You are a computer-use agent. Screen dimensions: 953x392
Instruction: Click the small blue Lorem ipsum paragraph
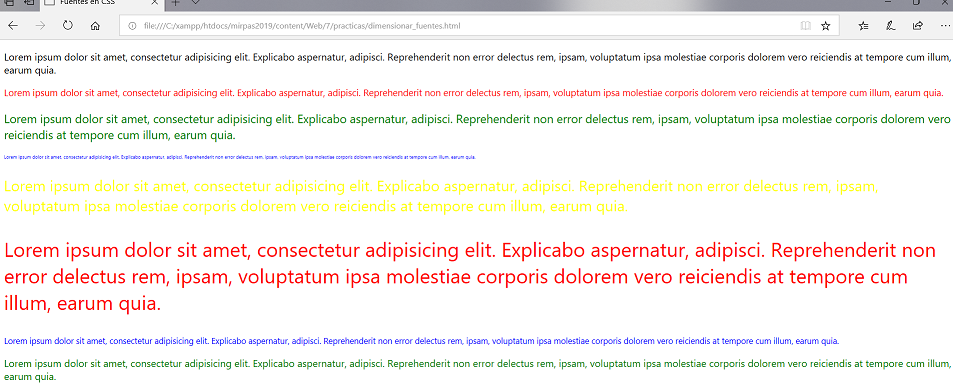coord(421,342)
